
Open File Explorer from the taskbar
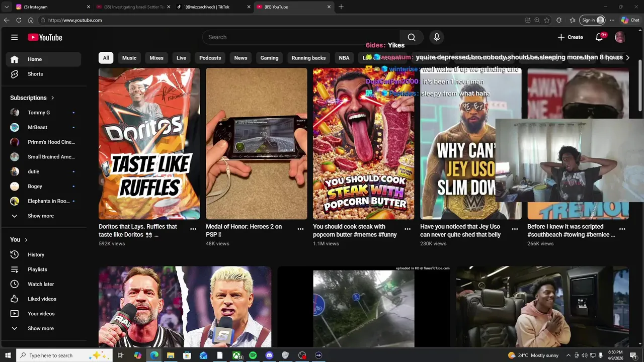click(x=171, y=355)
